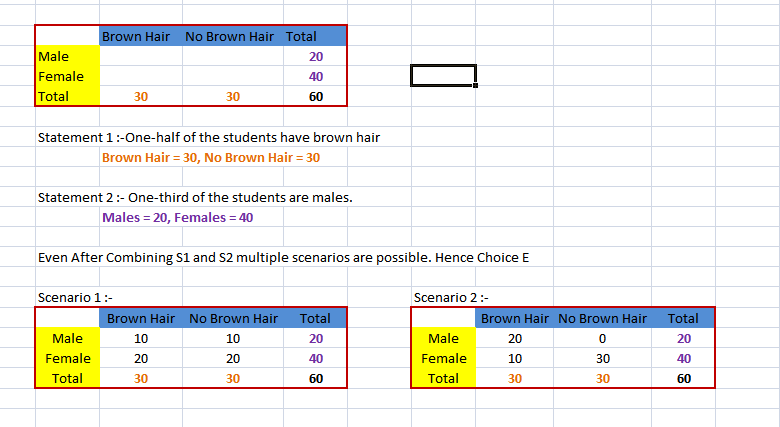Click Scenario 1 table's Total column header
The height and width of the screenshot is (427, 780).
pos(315,319)
